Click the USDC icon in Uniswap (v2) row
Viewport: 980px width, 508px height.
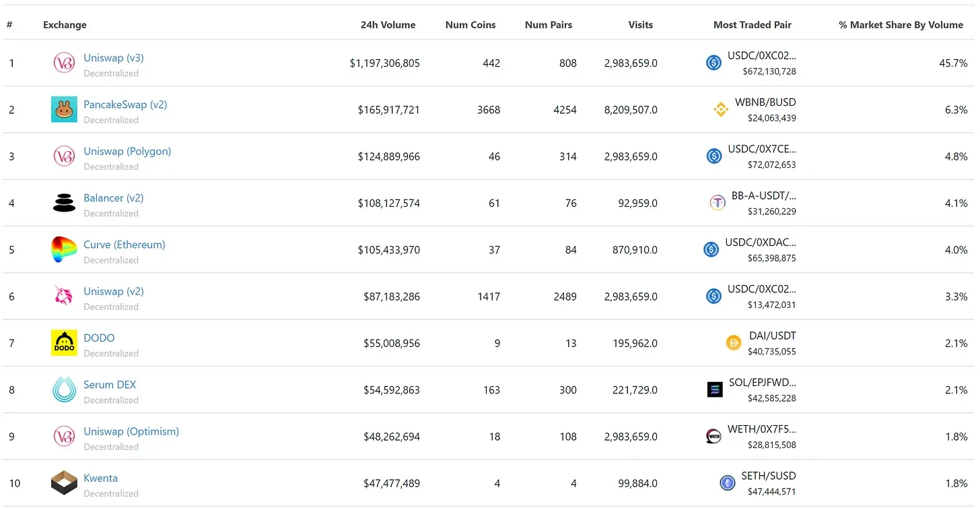pos(714,296)
